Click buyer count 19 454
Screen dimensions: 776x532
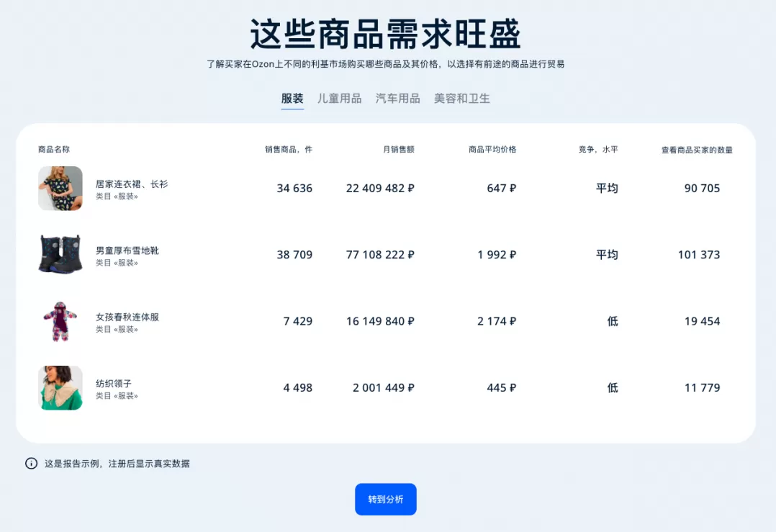[702, 321]
